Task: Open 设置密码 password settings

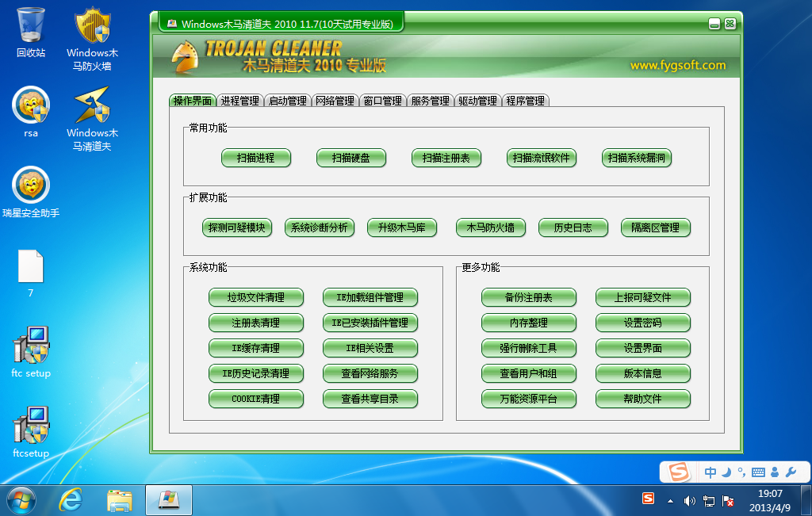Action: tap(642, 323)
